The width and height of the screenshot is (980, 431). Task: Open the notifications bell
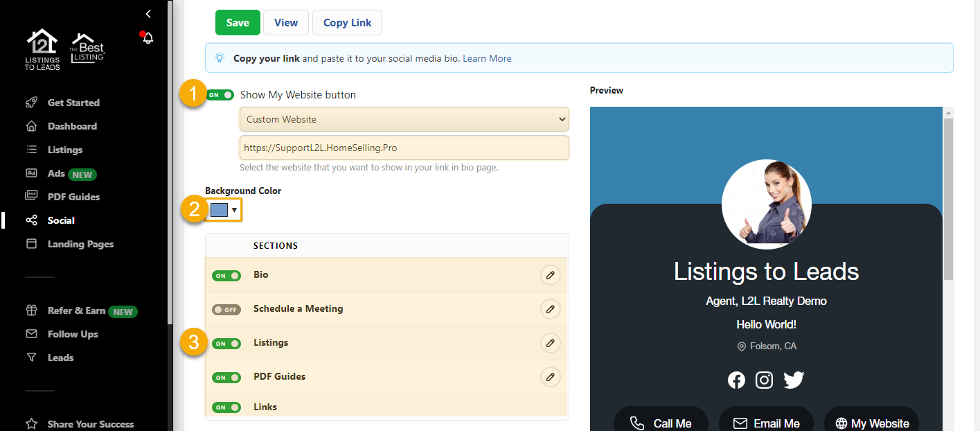point(148,38)
